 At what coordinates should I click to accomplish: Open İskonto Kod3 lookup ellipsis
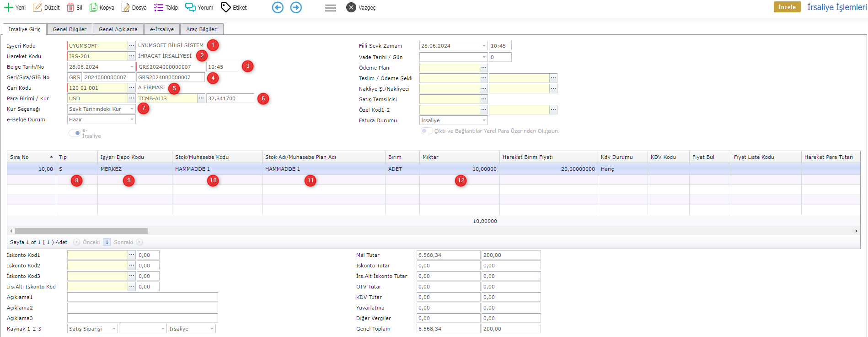[132, 276]
